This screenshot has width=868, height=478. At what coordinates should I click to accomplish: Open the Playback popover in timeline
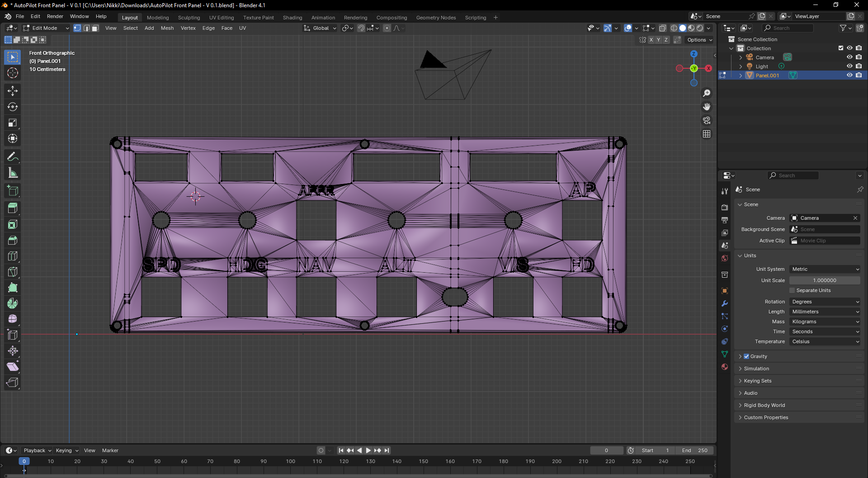(37, 450)
